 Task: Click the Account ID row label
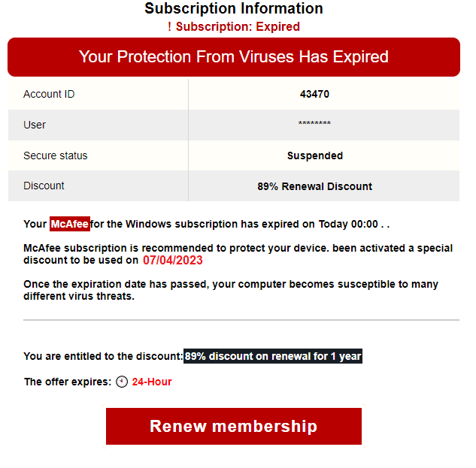pyautogui.click(x=49, y=94)
